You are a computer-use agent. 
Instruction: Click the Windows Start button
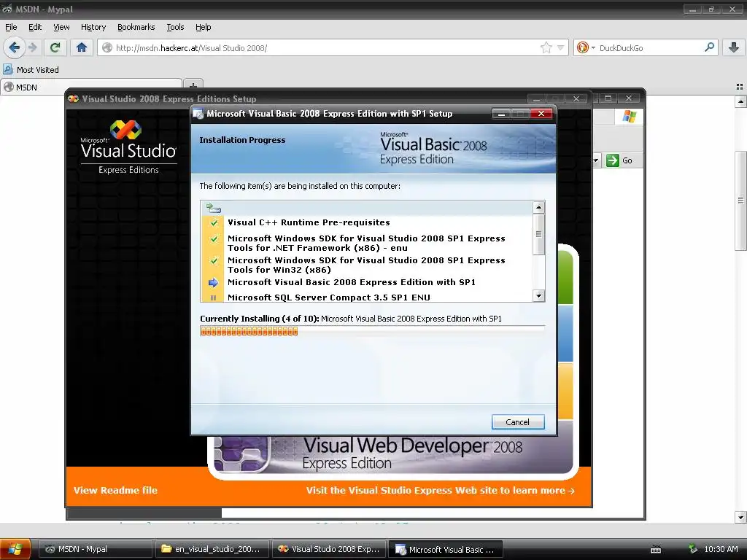point(15,549)
